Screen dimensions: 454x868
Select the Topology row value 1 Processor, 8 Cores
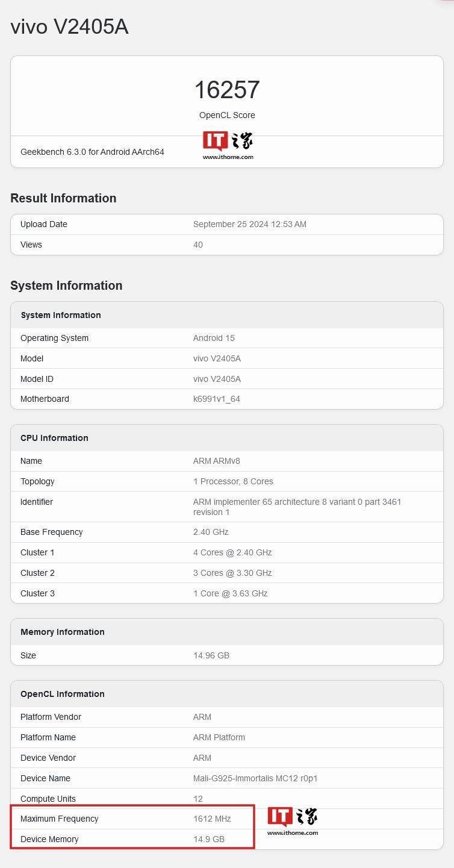pyautogui.click(x=233, y=481)
